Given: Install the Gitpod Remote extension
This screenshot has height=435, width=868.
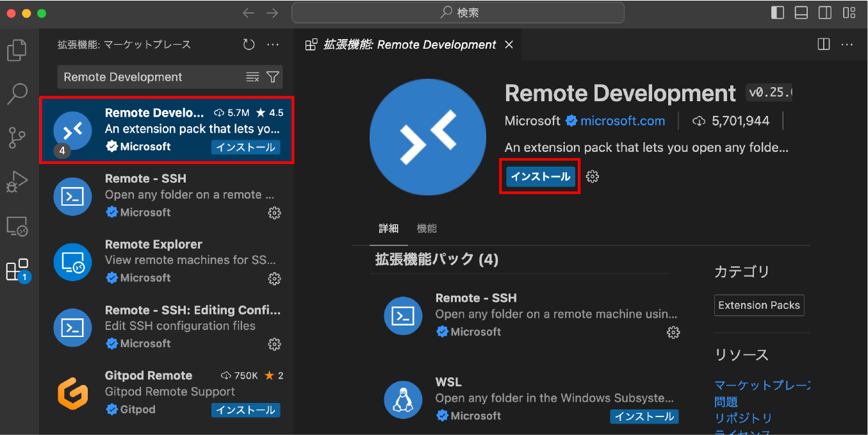Looking at the screenshot, I should [x=246, y=410].
